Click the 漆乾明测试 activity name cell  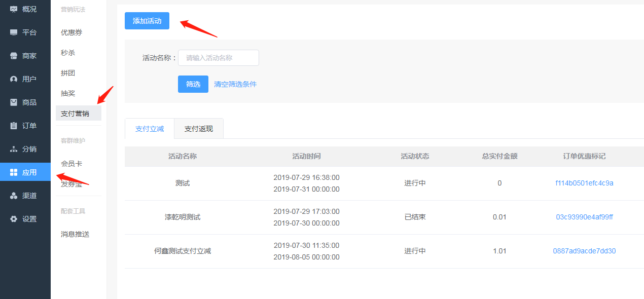coord(183,217)
